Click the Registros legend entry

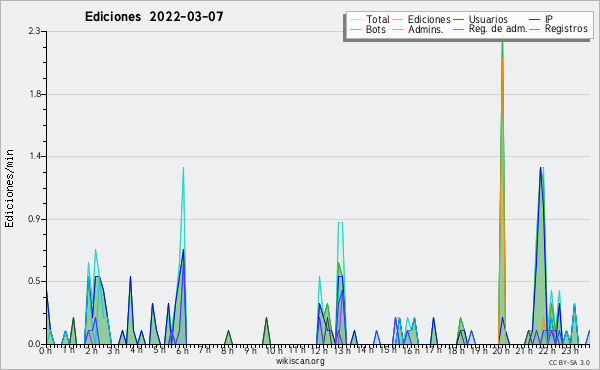pyautogui.click(x=559, y=29)
